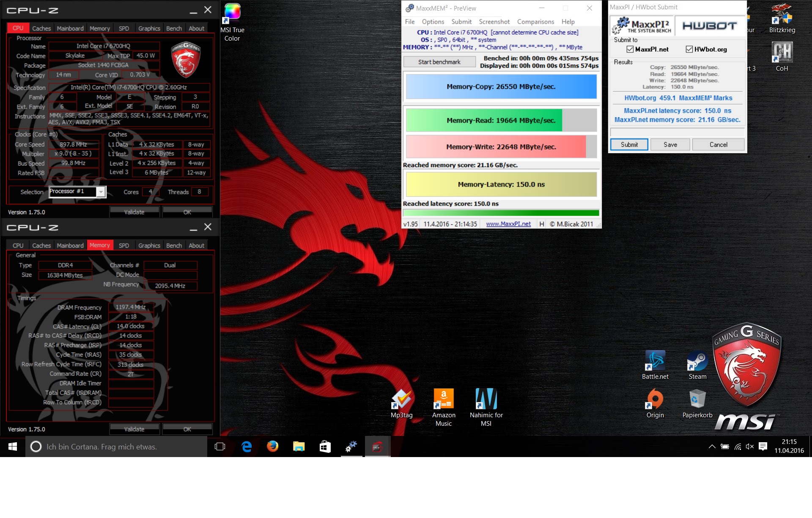Screen dimensions: 812x518
Task: Open MaxxMEM File menu
Action: coord(410,22)
